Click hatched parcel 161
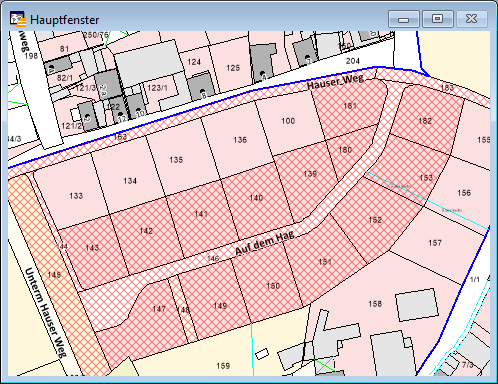The image size is (498, 384). coord(350,106)
